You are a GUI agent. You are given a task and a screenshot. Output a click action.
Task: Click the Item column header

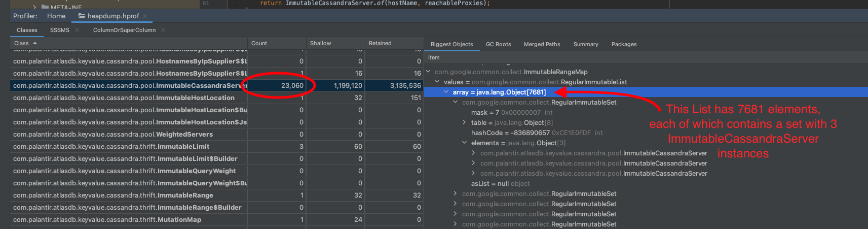pyautogui.click(x=434, y=57)
